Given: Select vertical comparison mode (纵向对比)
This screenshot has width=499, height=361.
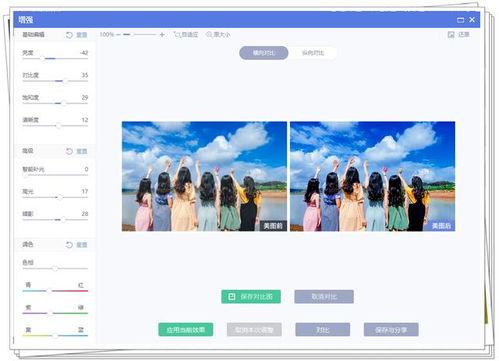Looking at the screenshot, I should tap(313, 53).
